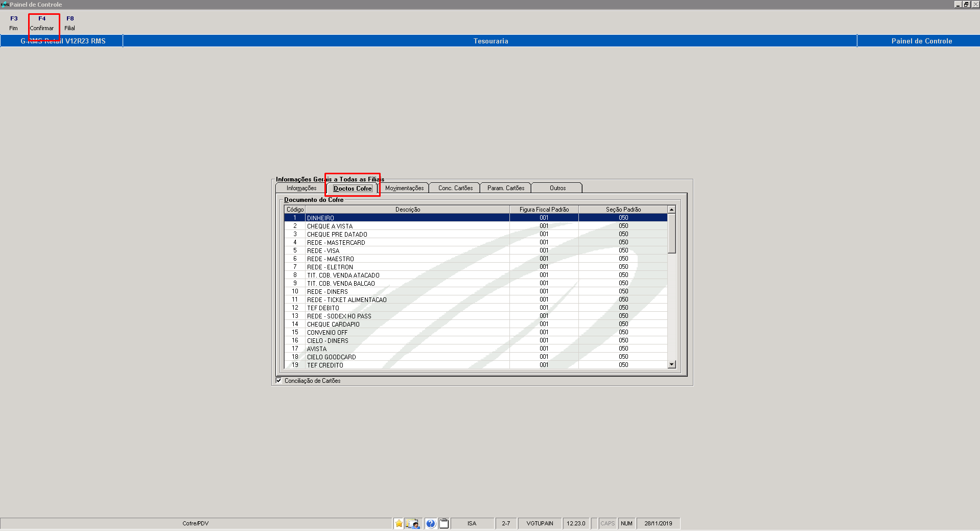This screenshot has width=980, height=531.
Task: Click the Código column header
Action: click(295, 210)
